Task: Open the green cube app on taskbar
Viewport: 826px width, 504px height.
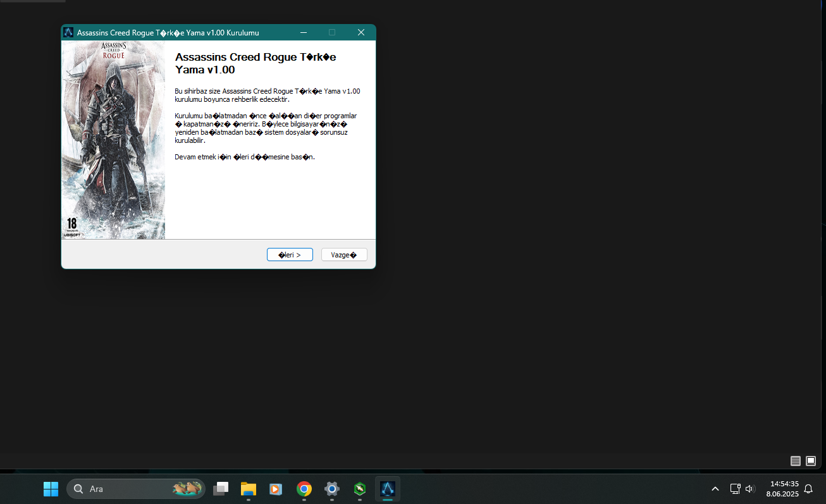Action: (x=360, y=489)
